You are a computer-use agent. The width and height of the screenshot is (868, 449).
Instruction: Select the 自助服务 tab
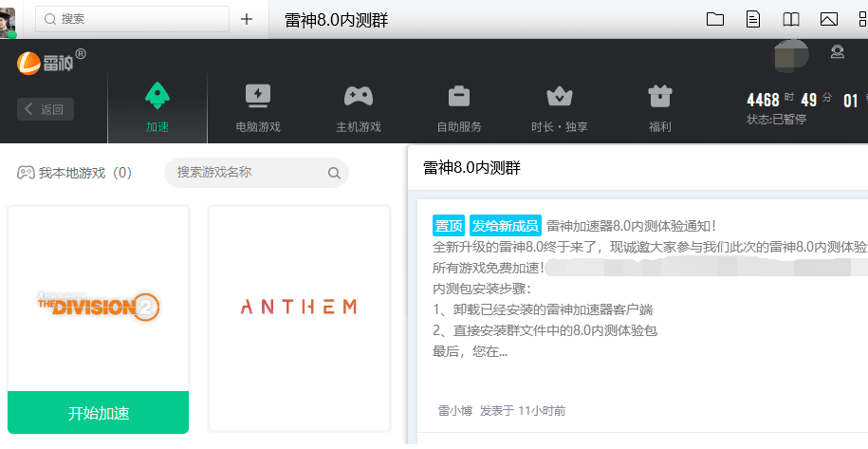coord(458,106)
